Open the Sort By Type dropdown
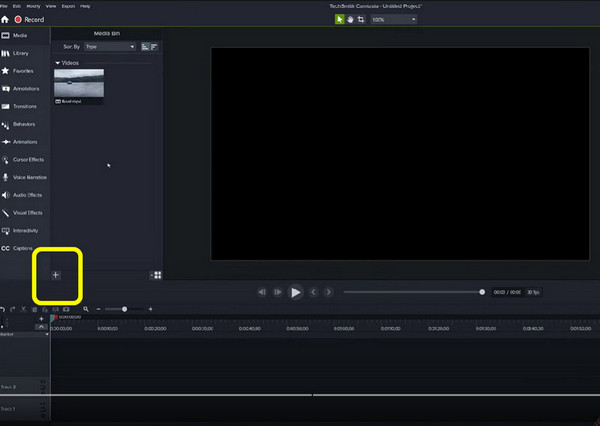The height and width of the screenshot is (426, 600). 110,47
